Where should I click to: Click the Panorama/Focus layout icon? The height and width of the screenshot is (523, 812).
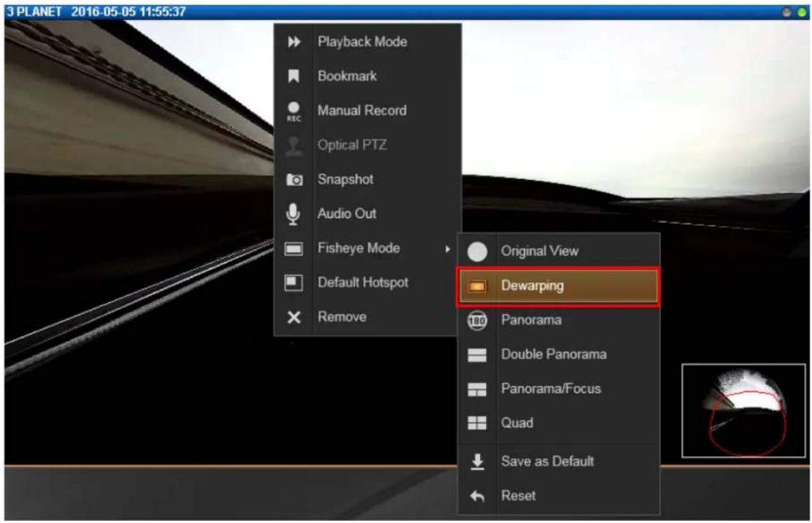(477, 389)
